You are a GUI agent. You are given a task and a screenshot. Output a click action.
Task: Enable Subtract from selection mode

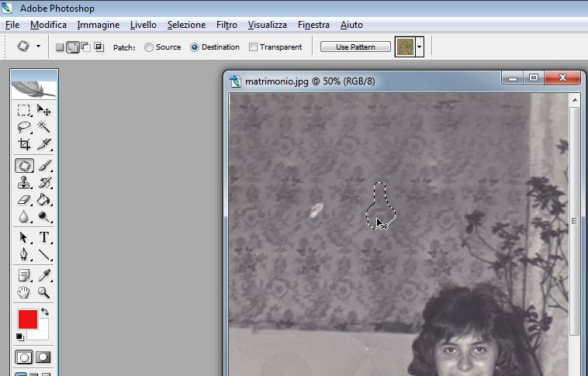click(x=86, y=47)
